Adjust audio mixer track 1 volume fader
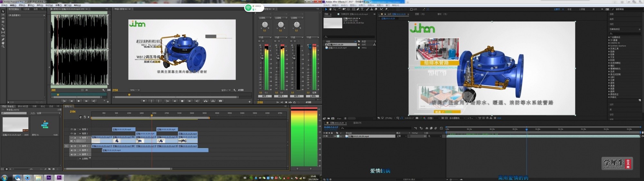The height and width of the screenshot is (181, 644). coord(262,57)
